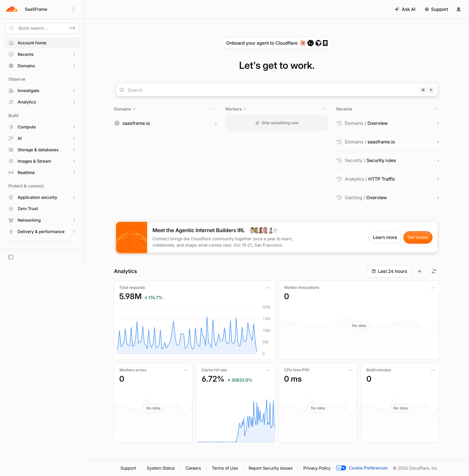Open the user profile icon
469x476 pixels.
coord(458,9)
